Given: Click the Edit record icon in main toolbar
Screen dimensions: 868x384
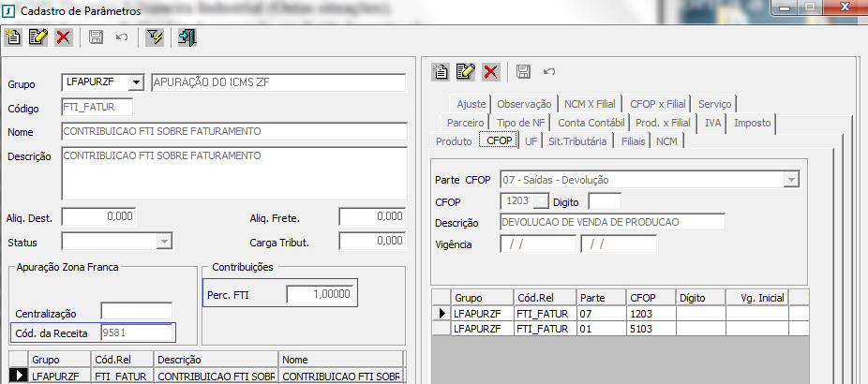Looking at the screenshot, I should pos(38,37).
